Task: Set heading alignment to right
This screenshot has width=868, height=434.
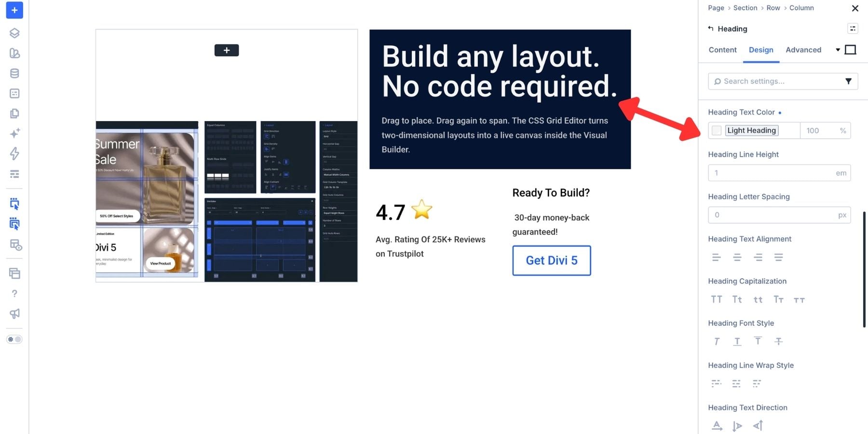Action: tap(758, 258)
